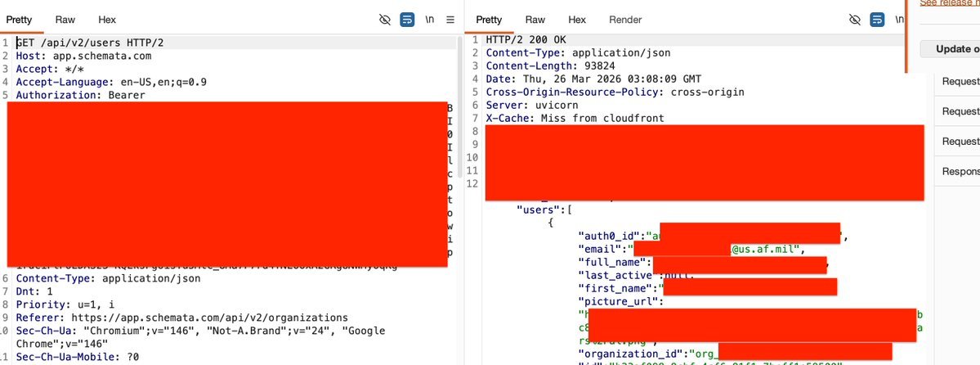Click the request pane vertical scrollbar
Screen dimensions: 980x365
(x=461, y=106)
